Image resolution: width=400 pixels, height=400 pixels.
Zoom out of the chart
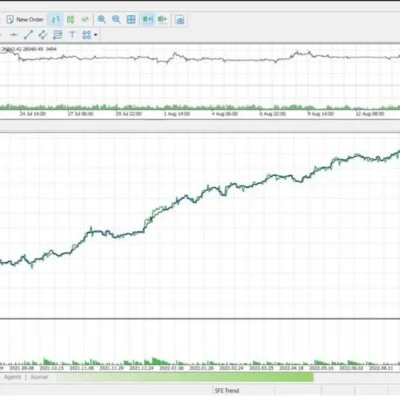[x=116, y=20]
